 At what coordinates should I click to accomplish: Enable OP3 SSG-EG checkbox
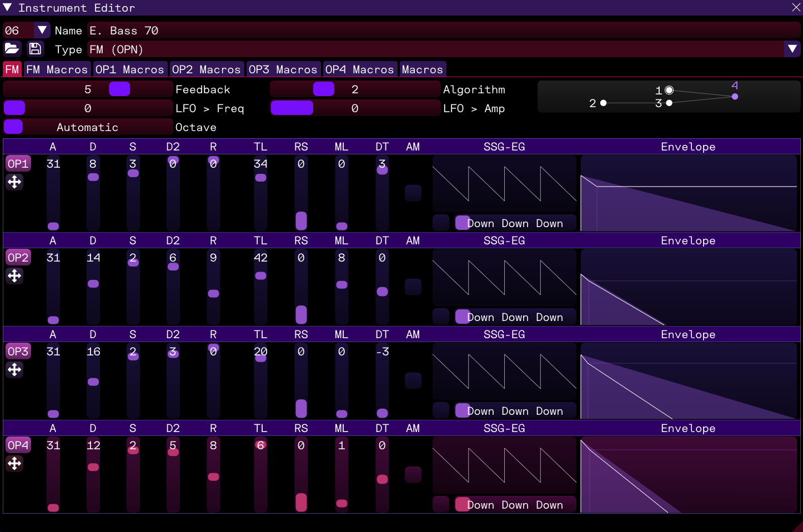pyautogui.click(x=441, y=410)
